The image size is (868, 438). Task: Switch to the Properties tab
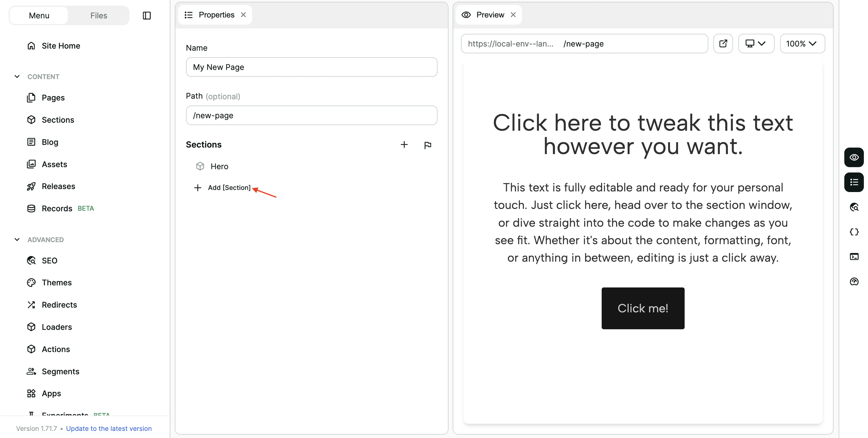216,15
